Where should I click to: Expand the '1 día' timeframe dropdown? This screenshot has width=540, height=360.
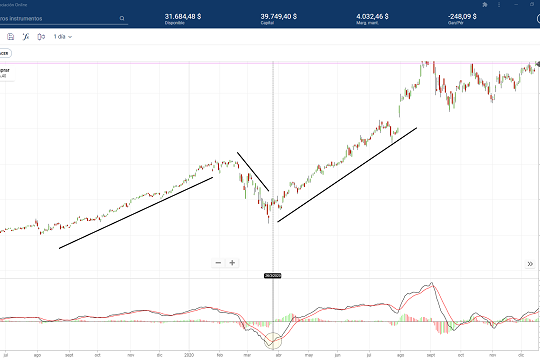click(63, 37)
